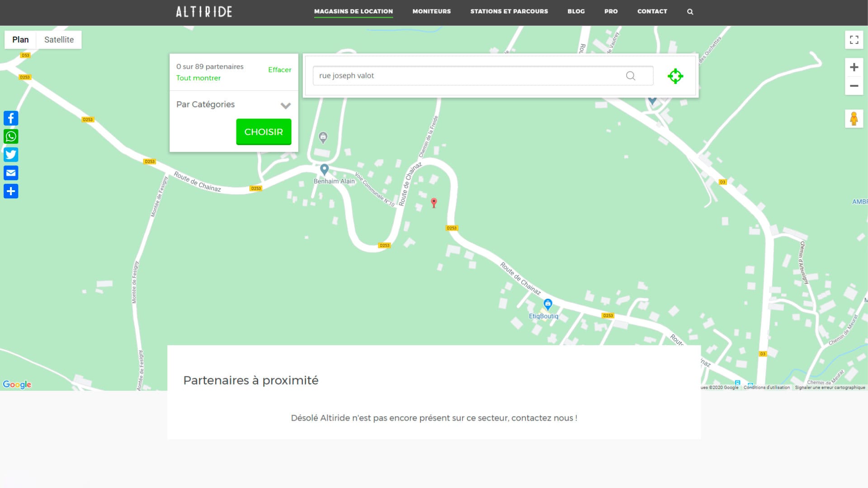The width and height of the screenshot is (868, 488).
Task: Click the green CHOISIR button
Action: coord(264,132)
